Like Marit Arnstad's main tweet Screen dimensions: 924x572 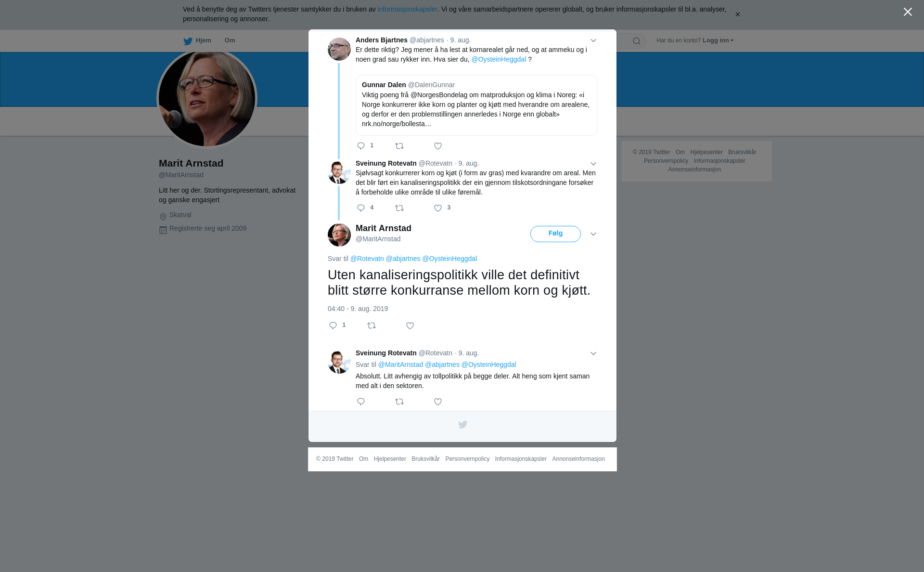(410, 326)
